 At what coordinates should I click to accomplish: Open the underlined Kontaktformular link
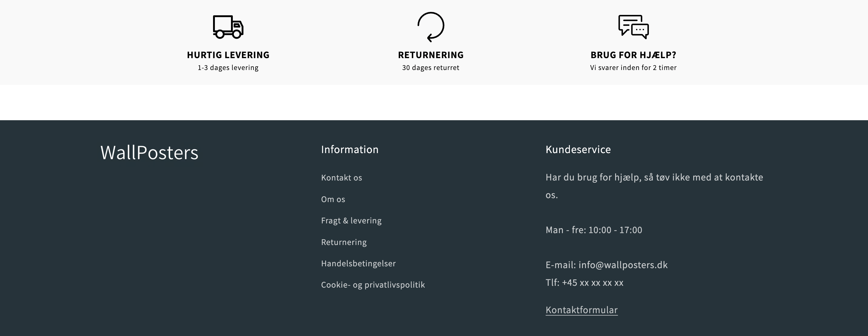coord(581,310)
